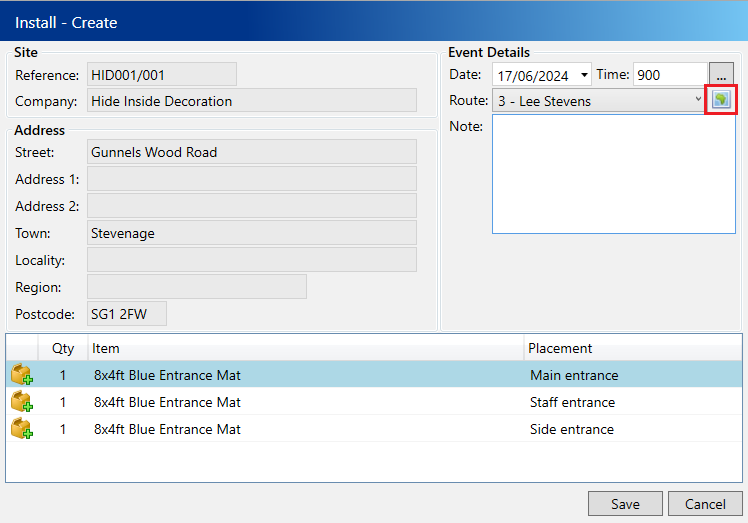Screen dimensions: 748x523
Task: Click the Item column header
Action: point(300,348)
